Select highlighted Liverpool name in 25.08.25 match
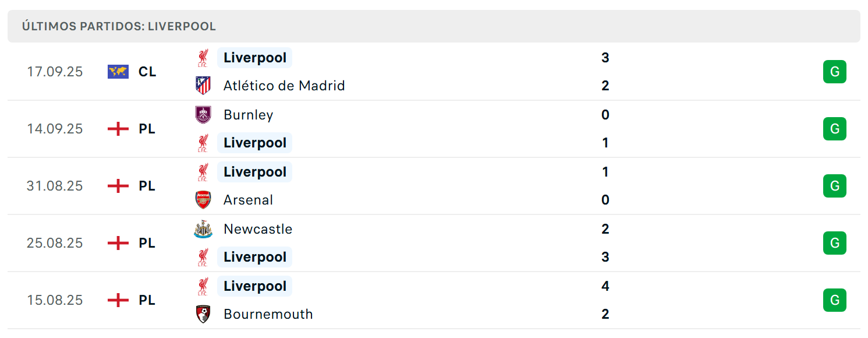This screenshot has width=868, height=338. (255, 257)
